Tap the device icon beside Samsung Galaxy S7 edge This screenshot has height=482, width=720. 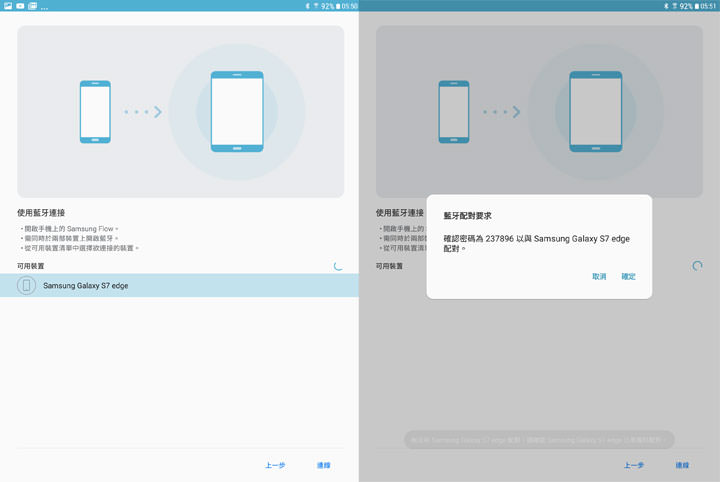[x=27, y=285]
